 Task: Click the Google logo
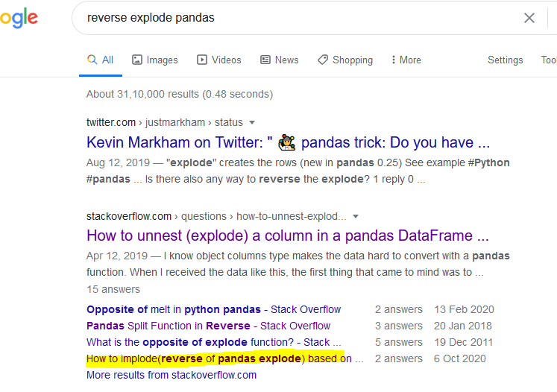click(x=19, y=19)
